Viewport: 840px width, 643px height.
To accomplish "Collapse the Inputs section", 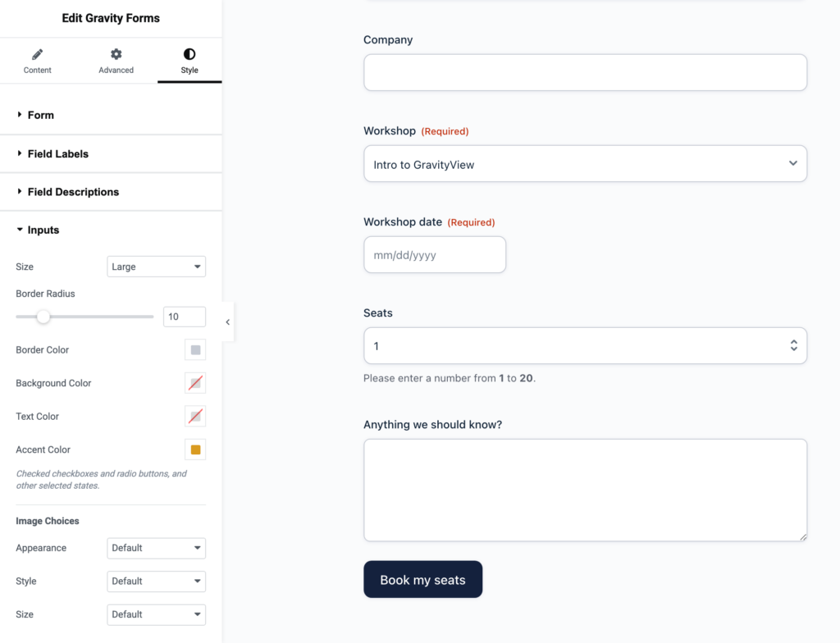I will (x=111, y=230).
